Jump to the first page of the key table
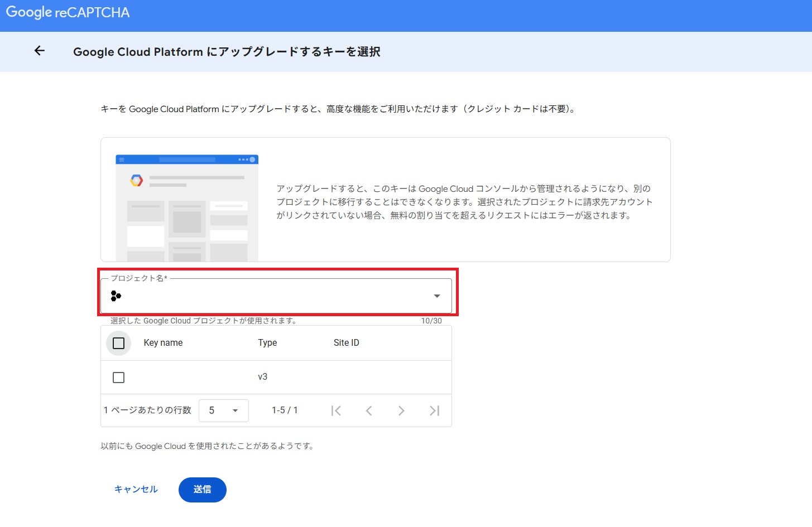This screenshot has height=527, width=812. 336,410
